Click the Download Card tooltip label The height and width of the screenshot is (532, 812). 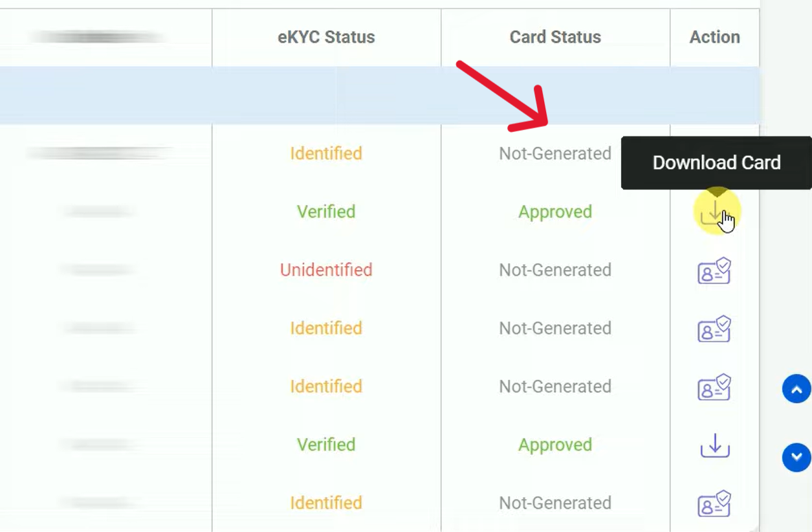(x=716, y=162)
